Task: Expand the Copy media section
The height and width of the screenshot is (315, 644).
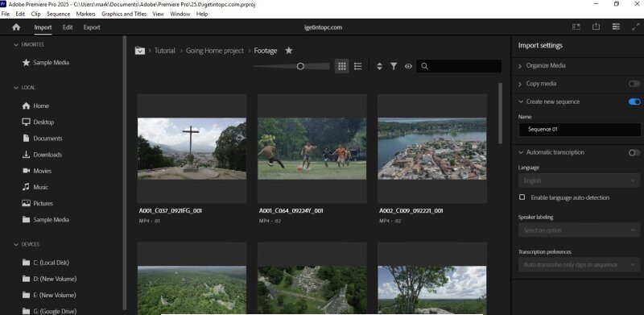Action: coord(520,84)
